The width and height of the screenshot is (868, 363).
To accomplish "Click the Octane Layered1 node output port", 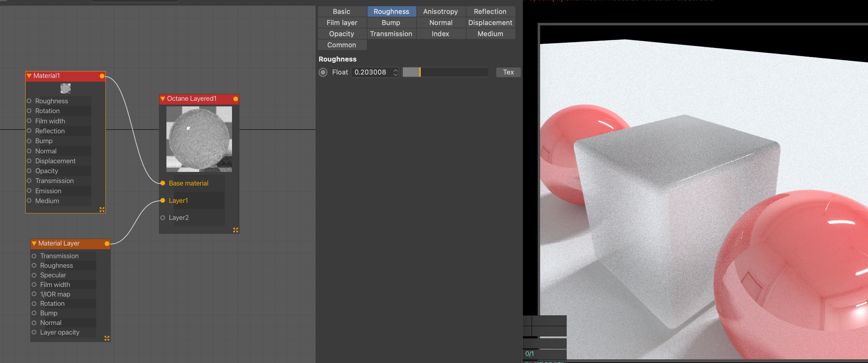I will coord(235,99).
